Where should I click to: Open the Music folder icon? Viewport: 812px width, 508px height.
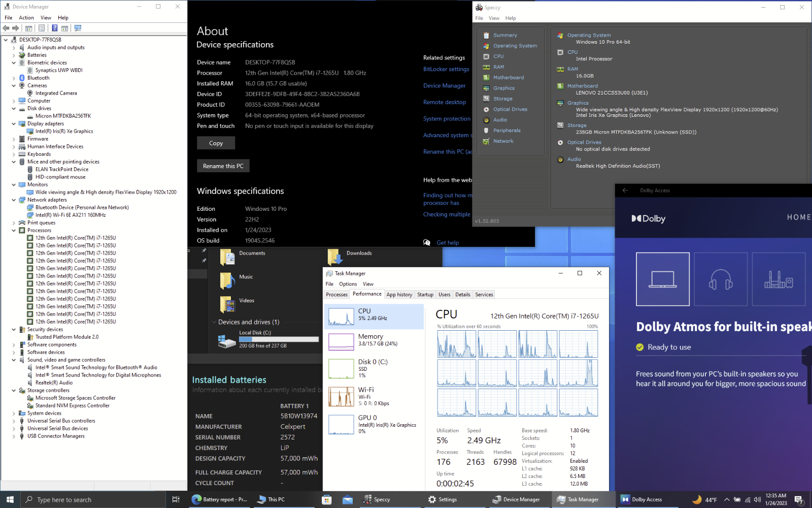point(227,281)
